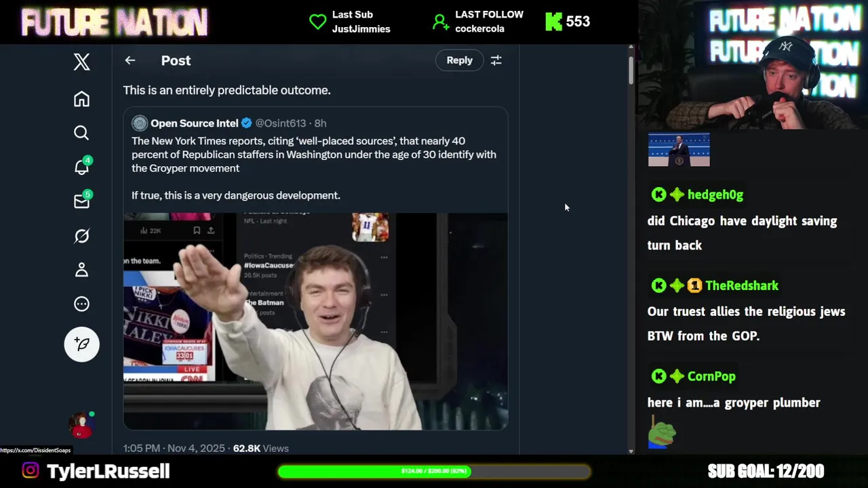The height and width of the screenshot is (488, 868).
Task: Click the Kick follower count icon
Action: (x=554, y=22)
